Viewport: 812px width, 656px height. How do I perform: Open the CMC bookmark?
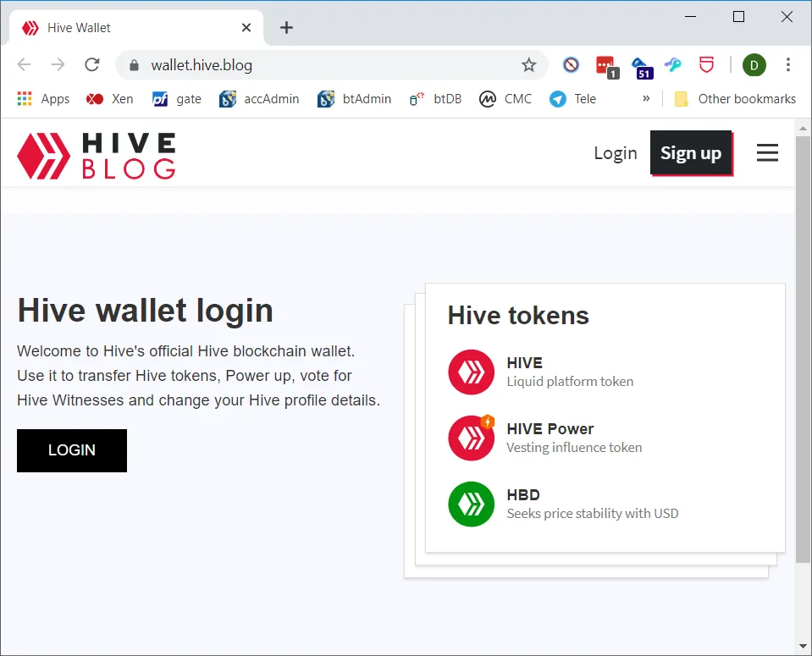pos(505,98)
